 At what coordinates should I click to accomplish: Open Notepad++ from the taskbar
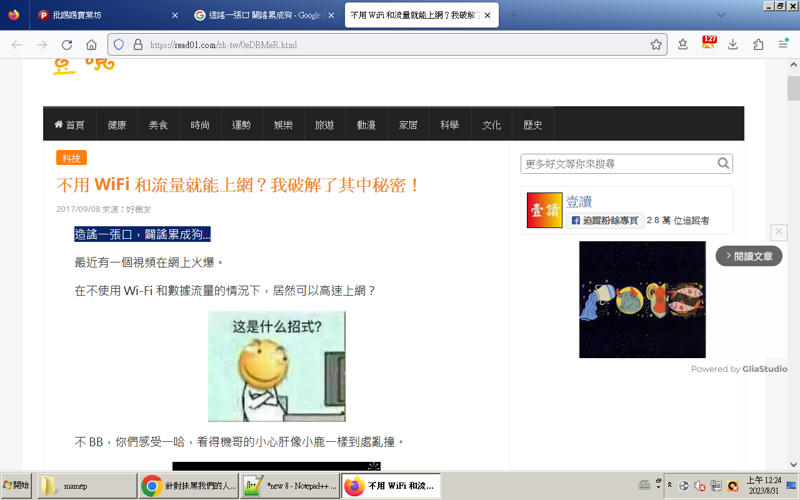pos(290,486)
